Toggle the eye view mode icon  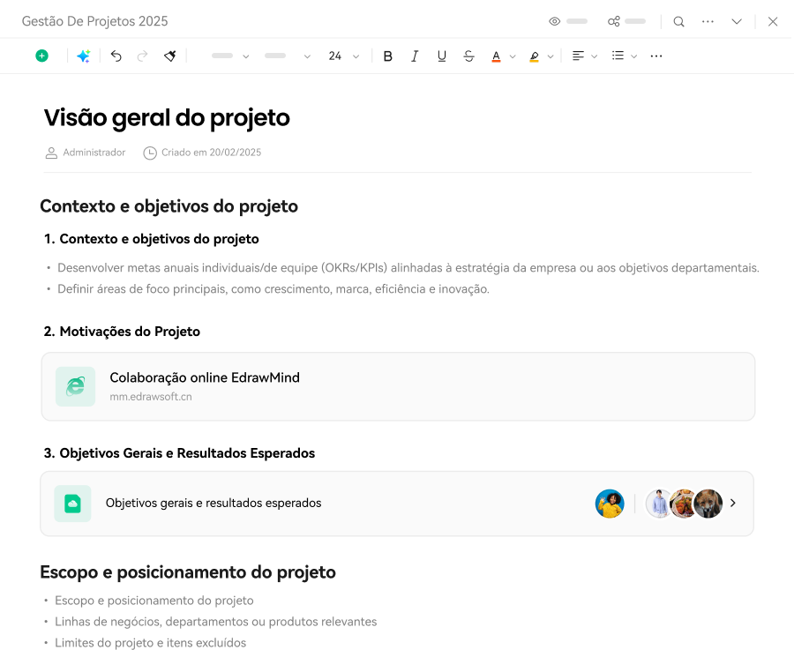[x=555, y=21]
